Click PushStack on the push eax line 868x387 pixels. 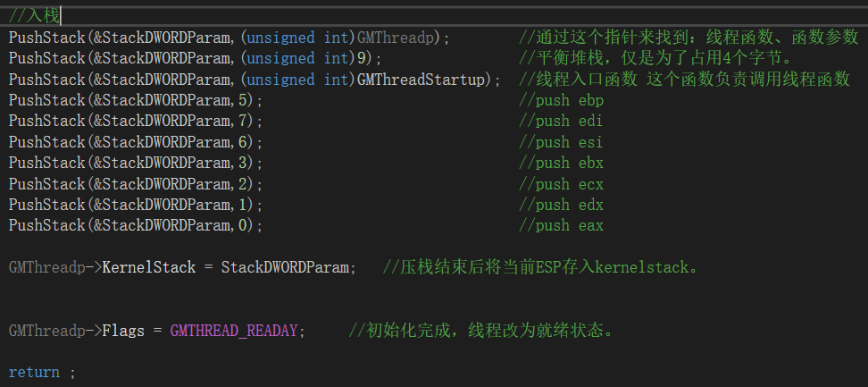tap(46, 225)
